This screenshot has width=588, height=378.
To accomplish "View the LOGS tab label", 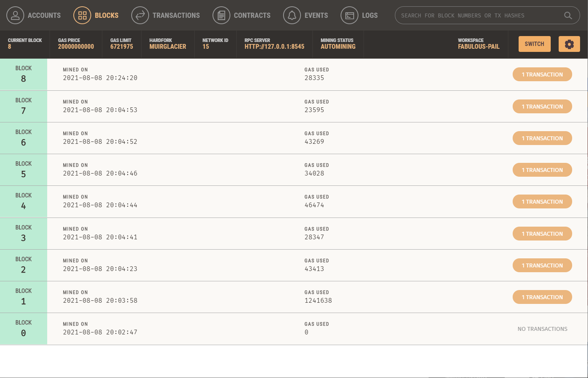I will click(370, 15).
